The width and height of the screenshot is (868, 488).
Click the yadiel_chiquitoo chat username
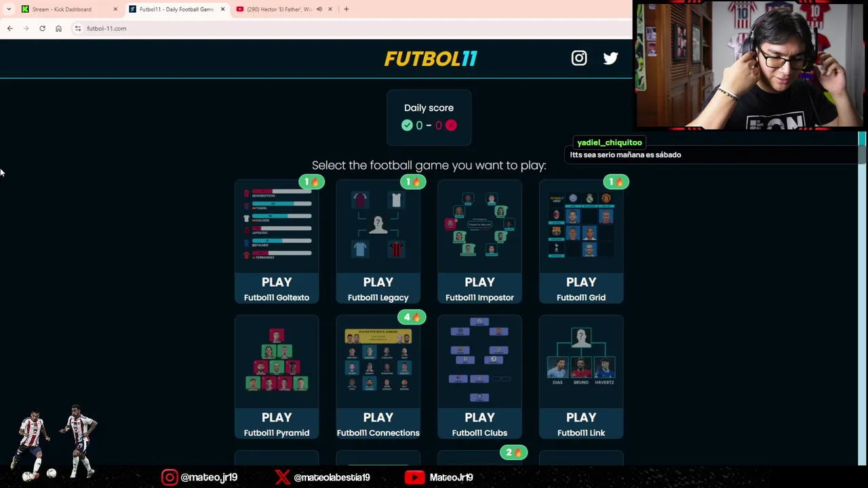(609, 142)
